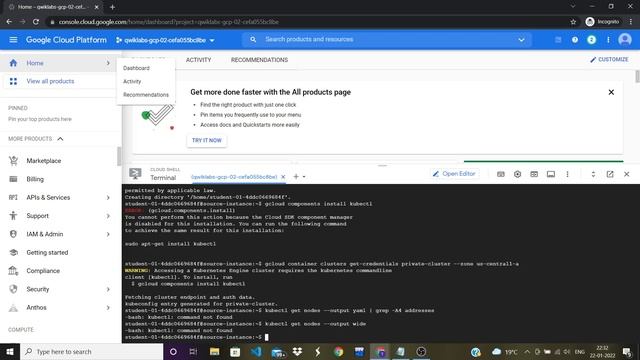Viewport: 640px width, 360px height.
Task: Reload the browser page
Action: tap(36, 22)
